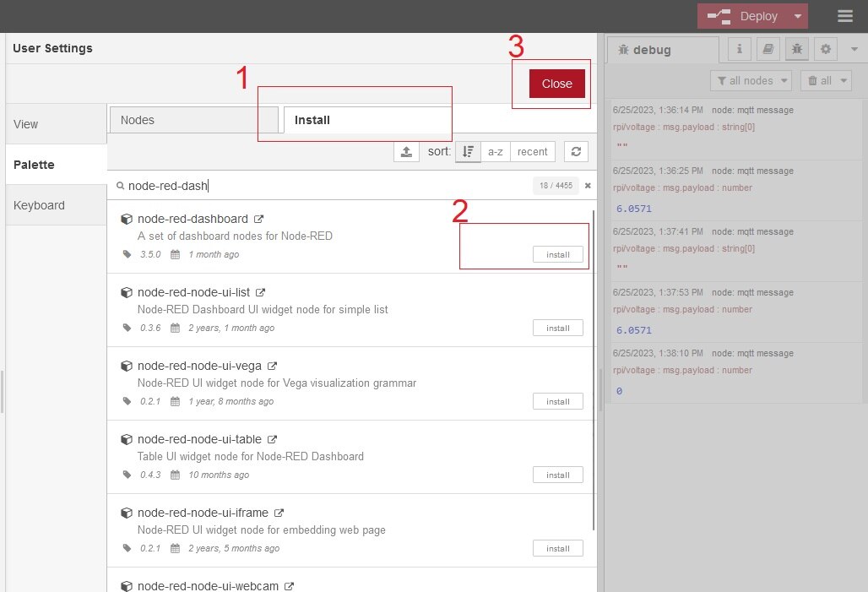Refresh the module catalogue list
868x592 pixels.
pos(576,152)
